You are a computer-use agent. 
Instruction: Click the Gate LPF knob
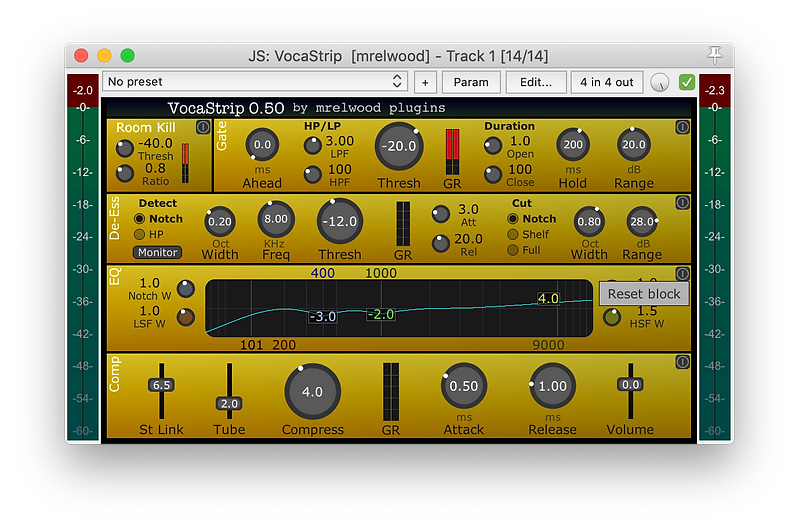pyautogui.click(x=312, y=146)
